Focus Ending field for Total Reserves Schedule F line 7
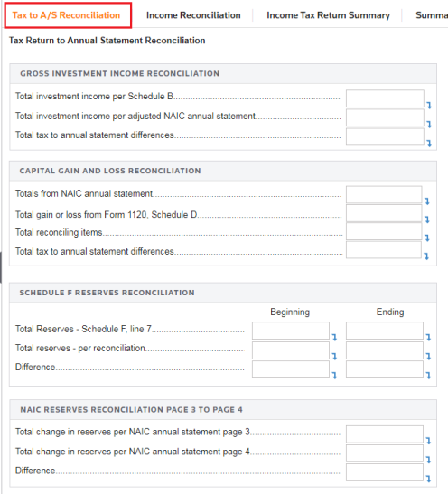448x494 pixels. 385,331
